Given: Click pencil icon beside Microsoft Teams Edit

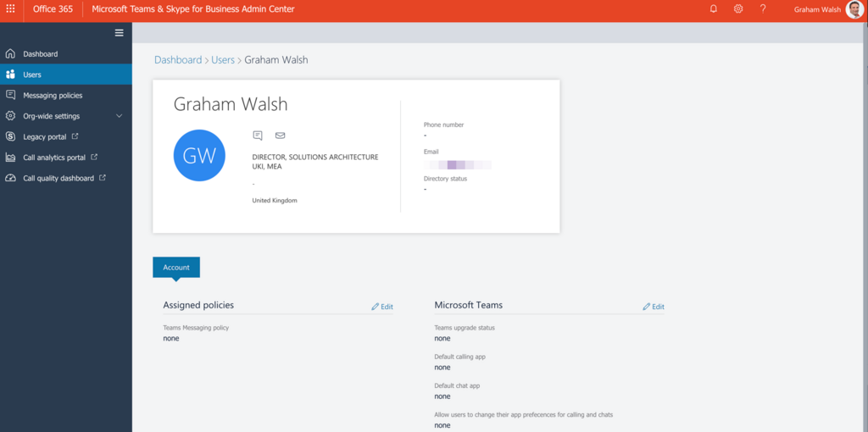Looking at the screenshot, I should [647, 307].
